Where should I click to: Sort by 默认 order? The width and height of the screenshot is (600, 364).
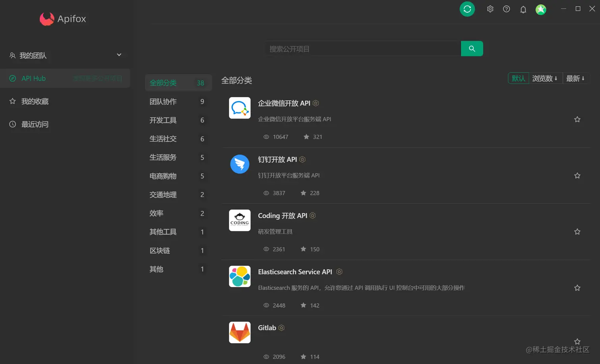[518, 78]
